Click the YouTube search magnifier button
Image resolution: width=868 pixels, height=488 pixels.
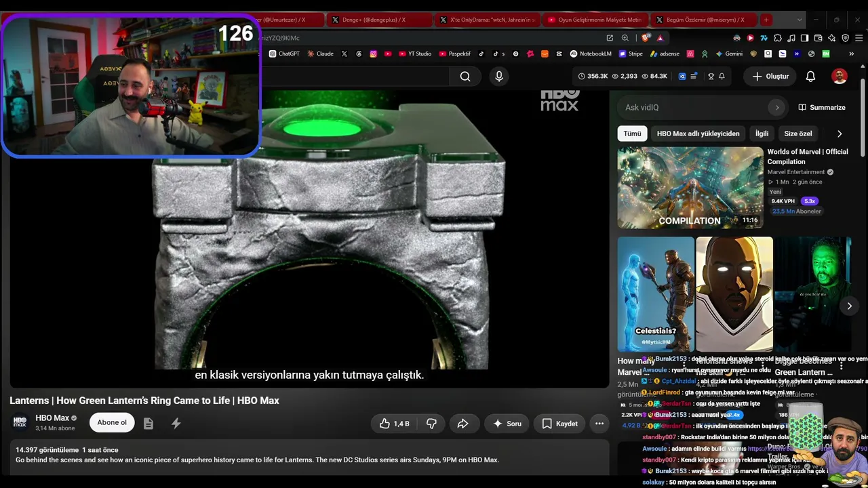pos(465,77)
